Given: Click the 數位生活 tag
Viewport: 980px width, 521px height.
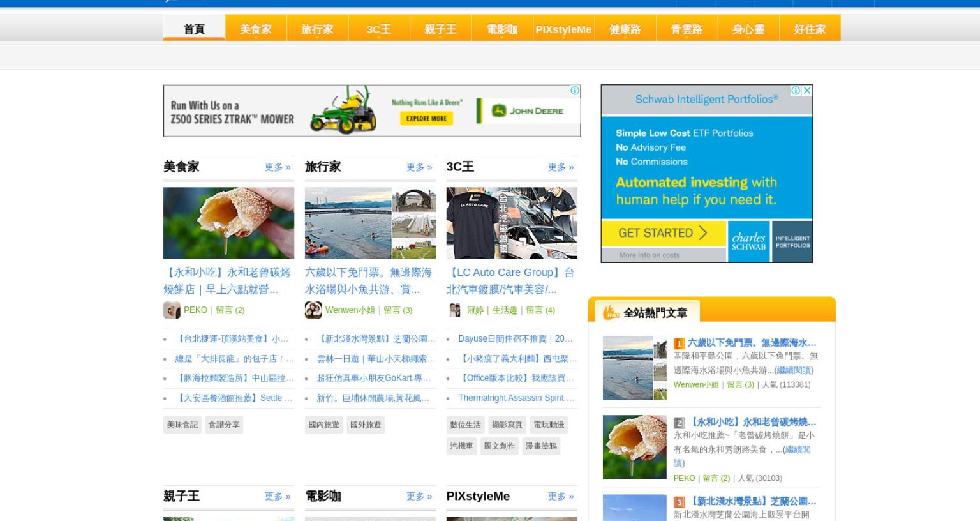Looking at the screenshot, I should (466, 425).
